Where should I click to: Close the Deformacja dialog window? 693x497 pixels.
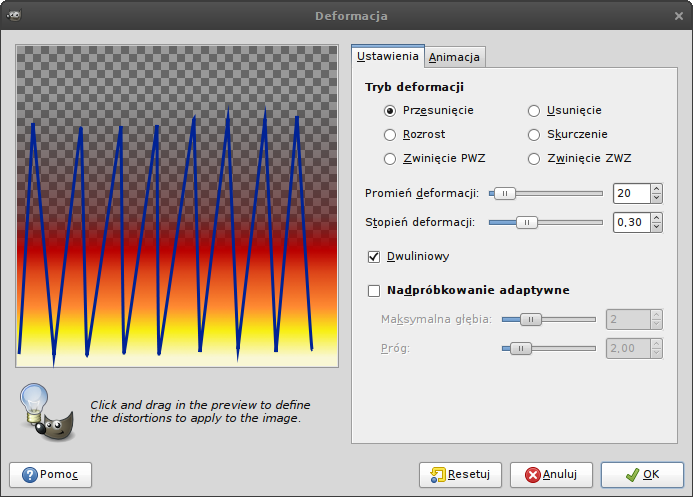[x=678, y=15]
